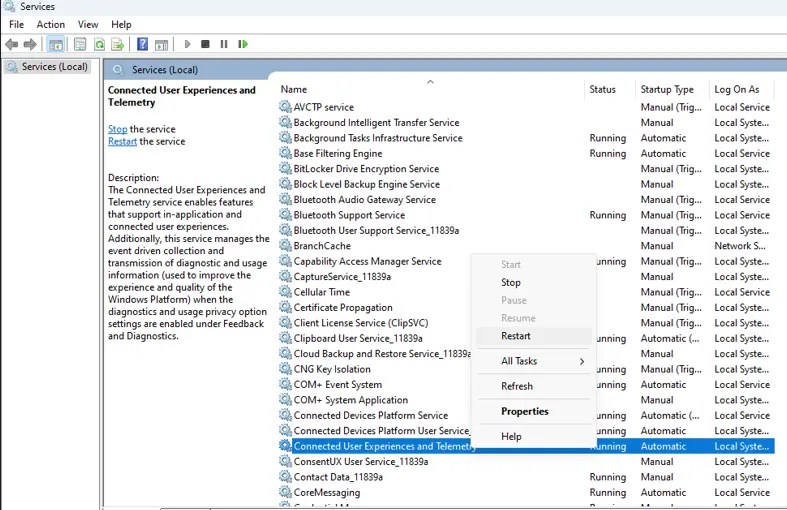This screenshot has width=787, height=510.
Task: Choose Restart from the context menu
Action: click(516, 336)
